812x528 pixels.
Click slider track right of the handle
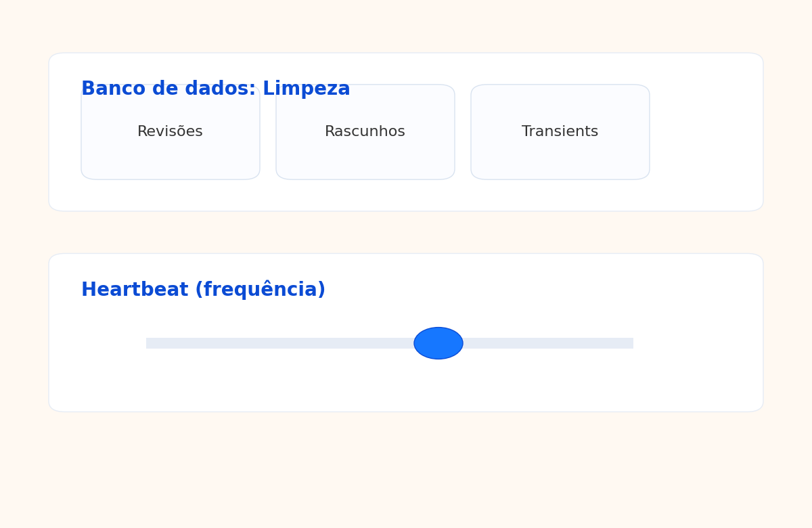[x=548, y=343]
